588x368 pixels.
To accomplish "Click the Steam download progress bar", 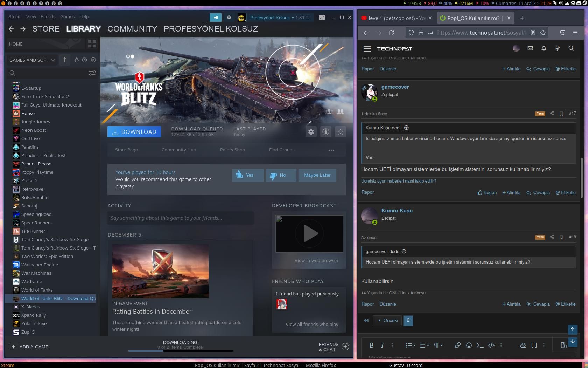I will point(181,350).
